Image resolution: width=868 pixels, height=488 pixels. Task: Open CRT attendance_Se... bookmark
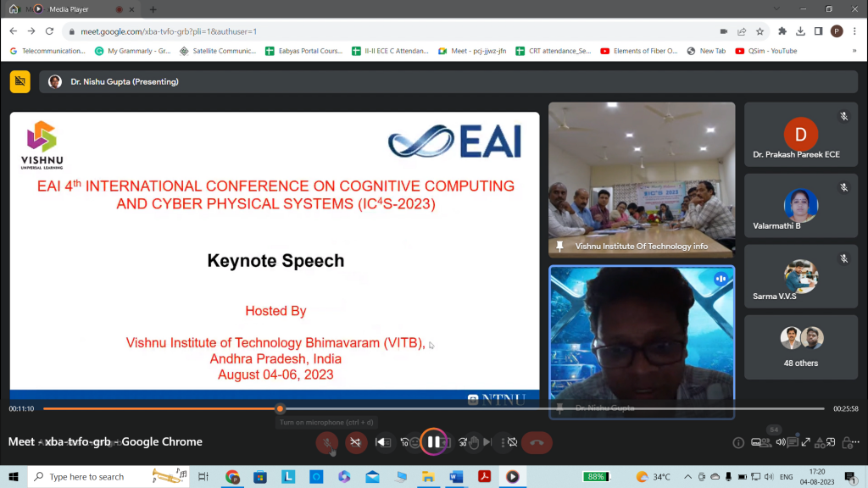pos(554,51)
